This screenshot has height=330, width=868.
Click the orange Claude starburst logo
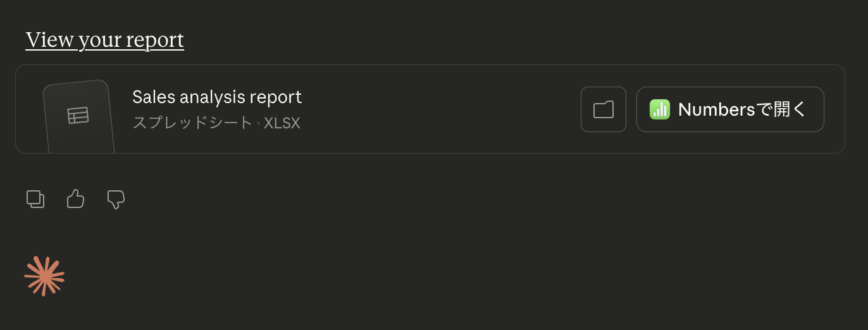[44, 276]
